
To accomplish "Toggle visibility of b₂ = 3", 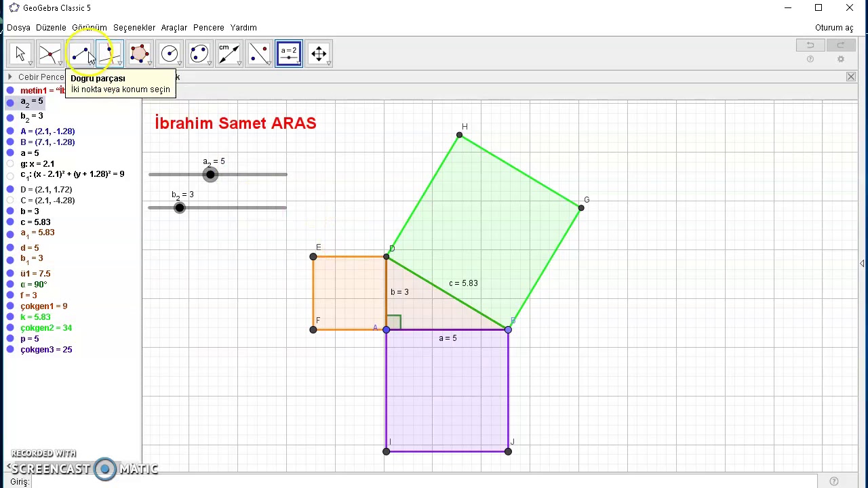I will pos(10,117).
